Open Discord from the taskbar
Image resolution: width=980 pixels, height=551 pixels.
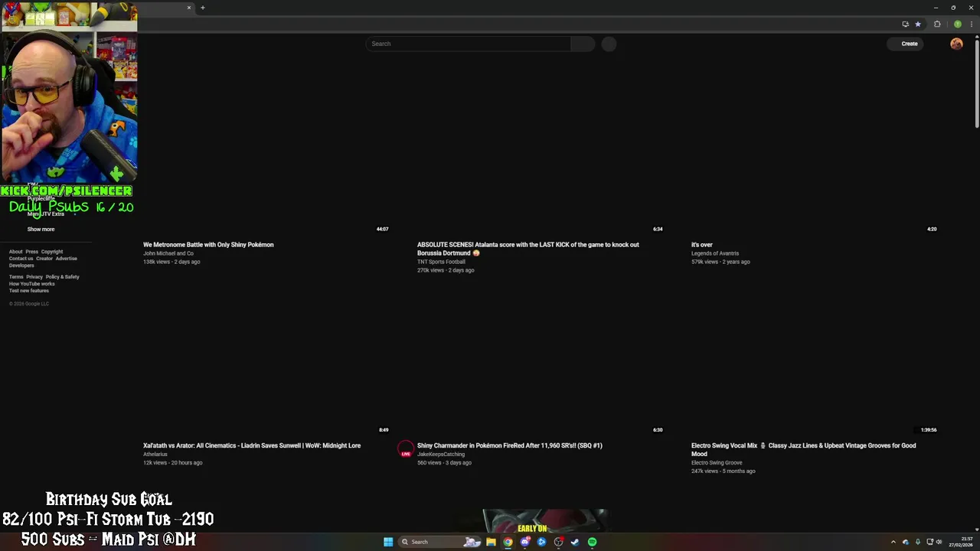coord(524,542)
